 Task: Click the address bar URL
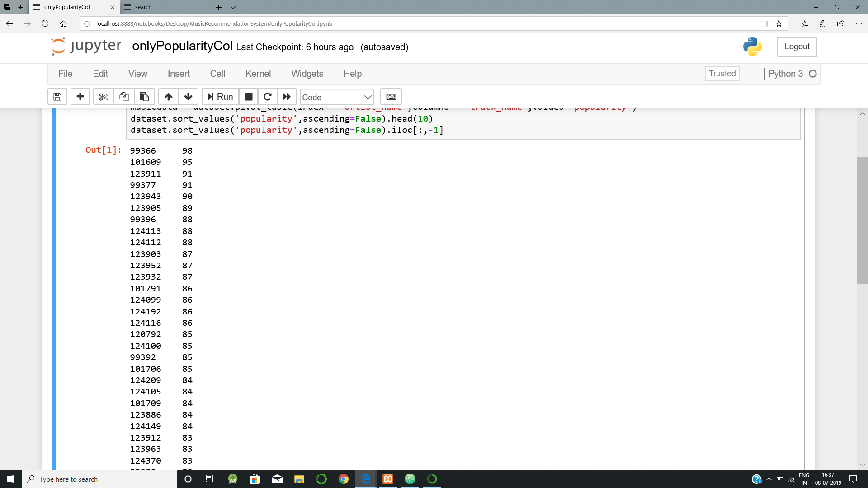[214, 23]
